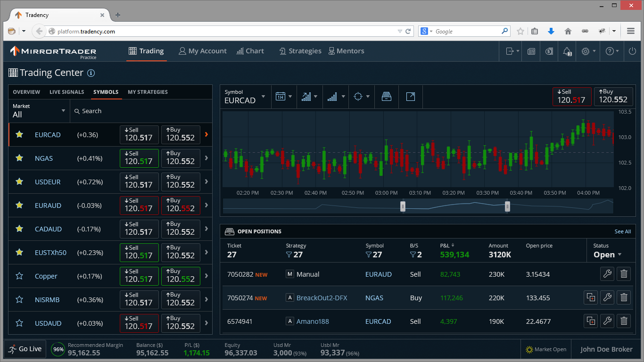The image size is (644, 362).
Task: Duplicate position 6574941 icon
Action: coord(591,321)
